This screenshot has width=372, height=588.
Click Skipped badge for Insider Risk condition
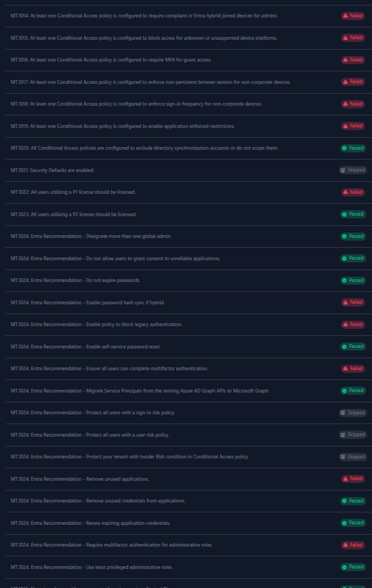pos(353,457)
